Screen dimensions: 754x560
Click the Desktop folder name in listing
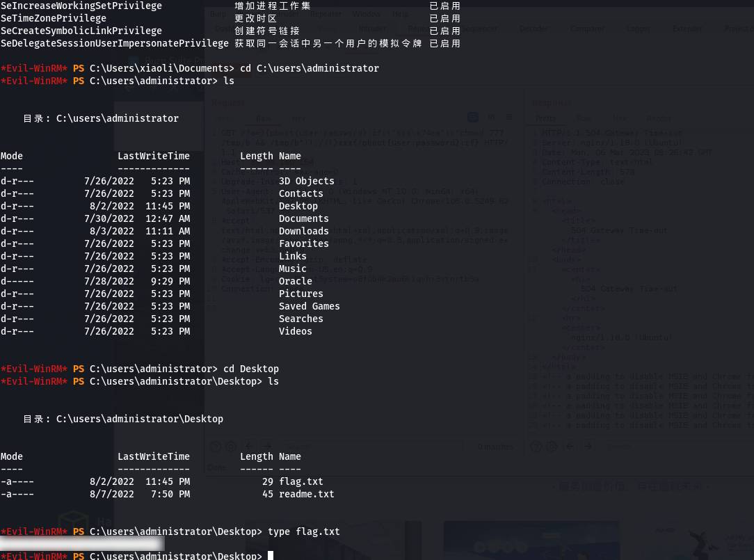[x=298, y=206]
